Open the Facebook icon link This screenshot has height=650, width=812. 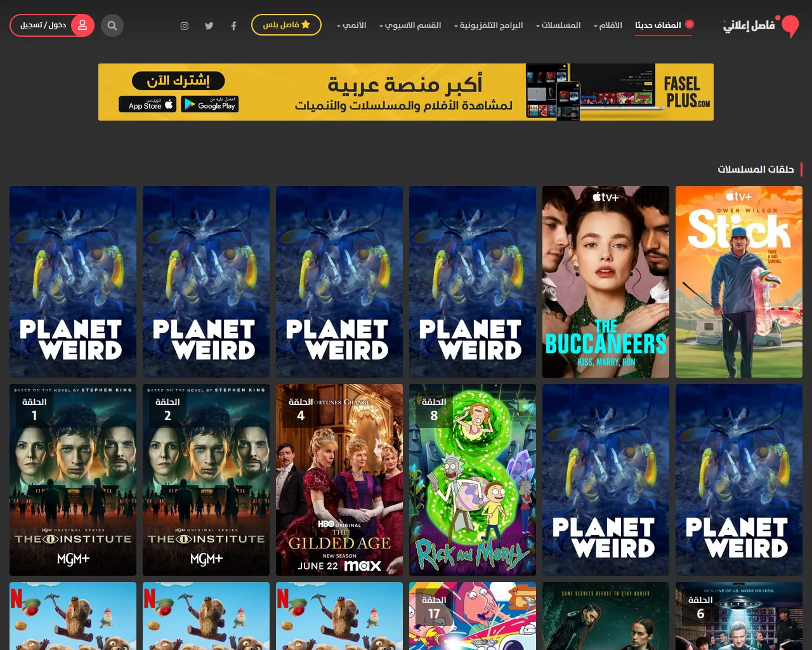pos(234,26)
